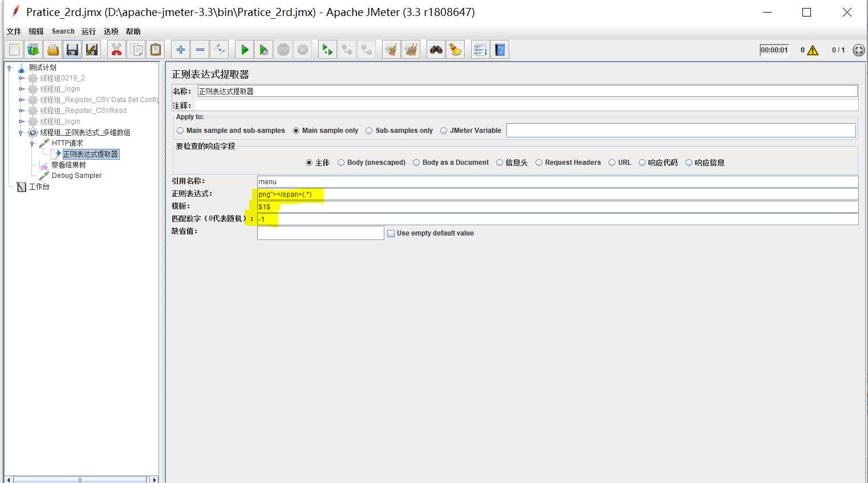Select 响应信息 radio button
This screenshot has height=483, width=868.
tap(689, 163)
